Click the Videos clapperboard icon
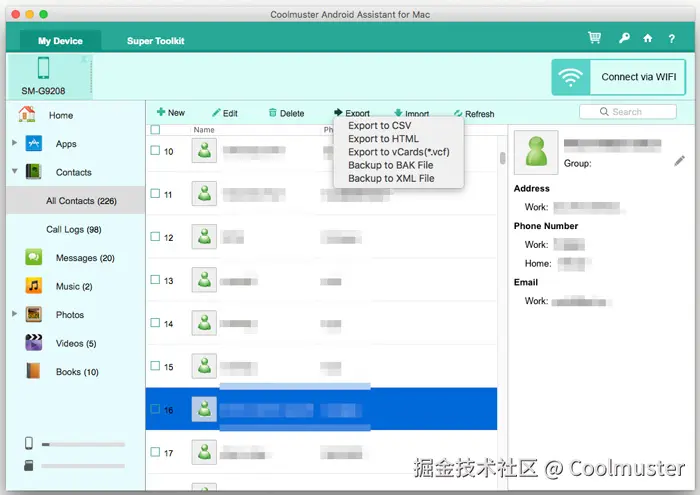The height and width of the screenshot is (495, 700). click(33, 342)
